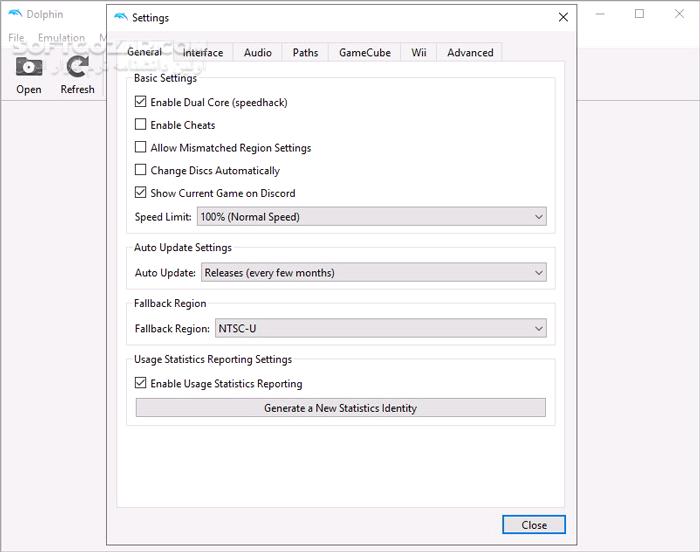Close the Dolphin main window

tap(679, 14)
